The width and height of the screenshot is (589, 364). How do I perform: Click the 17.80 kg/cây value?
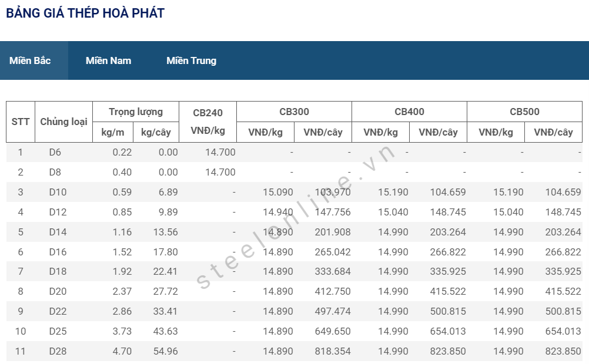click(x=165, y=252)
